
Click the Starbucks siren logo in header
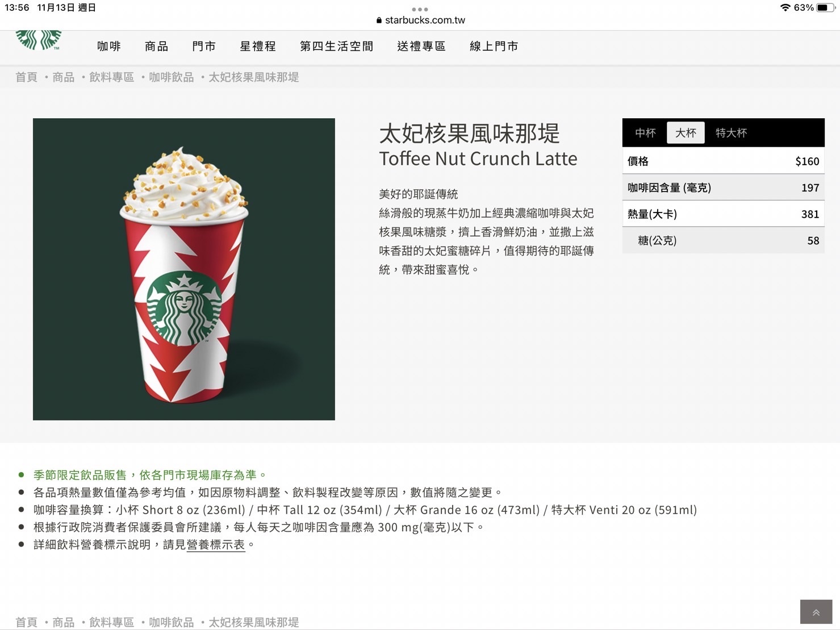(38, 40)
